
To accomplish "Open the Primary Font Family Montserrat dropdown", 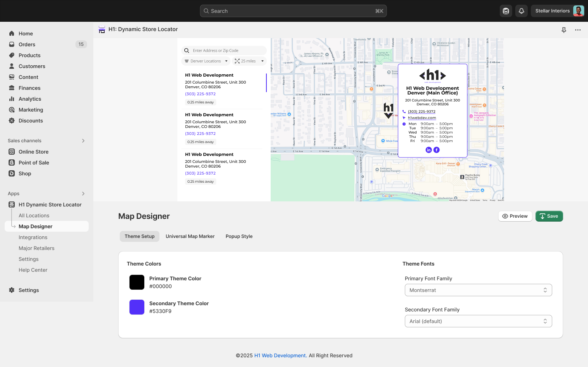I will click(478, 290).
